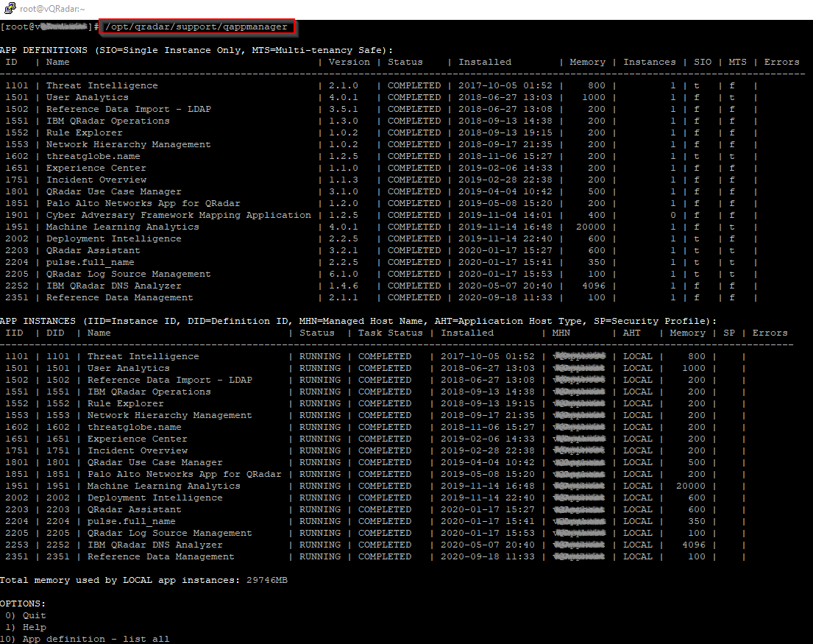The height and width of the screenshot is (644, 813).
Task: Click the 'Task Status' column header
Action: (x=391, y=333)
